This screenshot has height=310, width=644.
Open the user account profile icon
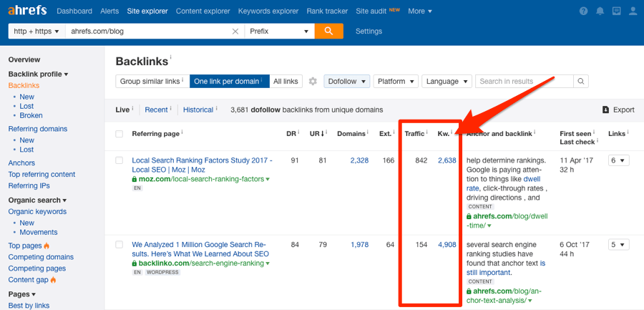pos(633,11)
